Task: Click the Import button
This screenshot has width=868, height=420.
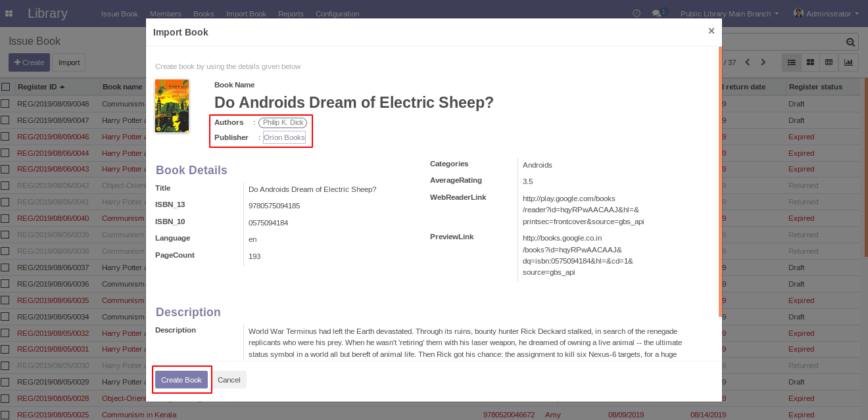Action: pos(69,62)
